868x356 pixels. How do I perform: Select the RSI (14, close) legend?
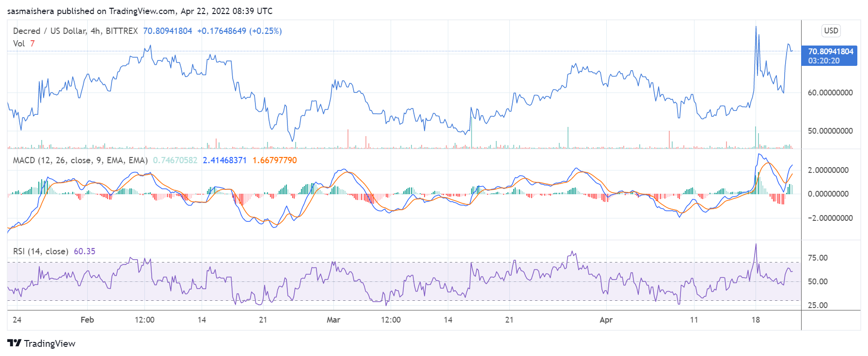click(41, 251)
